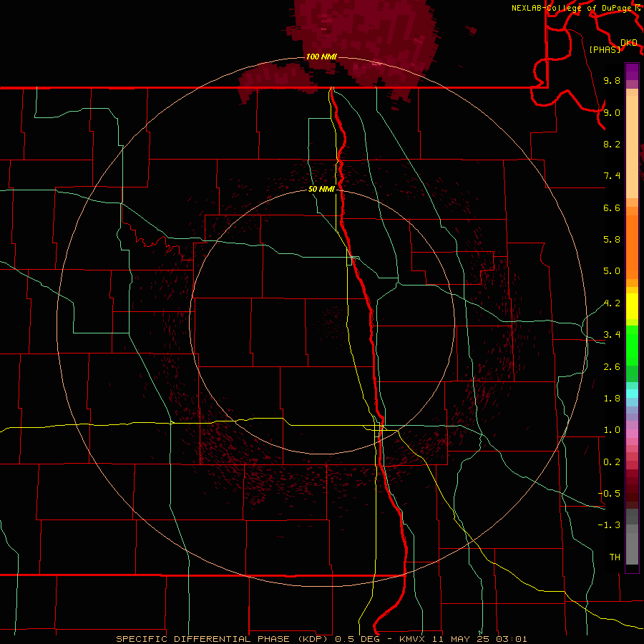Pick the yellow legend color band
644x644 pixels.
tap(632, 306)
